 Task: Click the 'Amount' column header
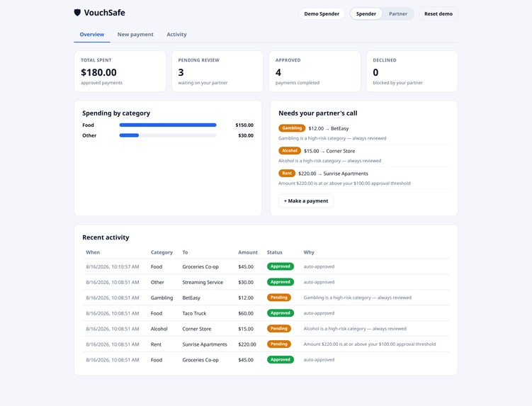tap(248, 252)
